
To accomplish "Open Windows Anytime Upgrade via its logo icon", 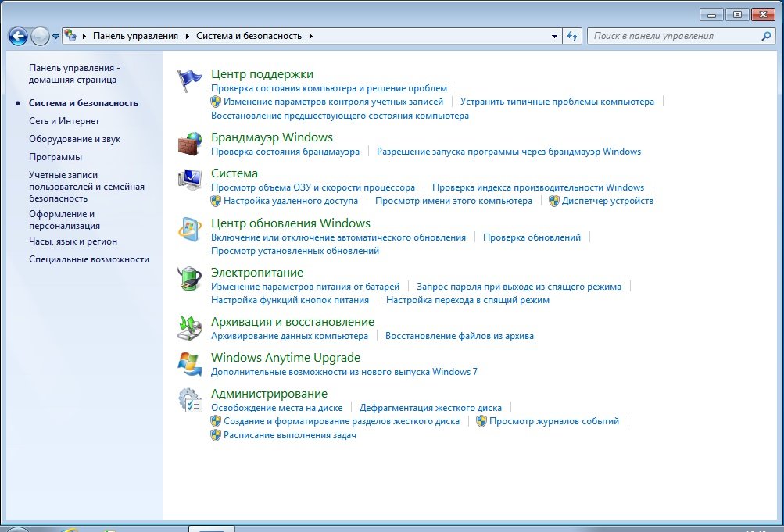I will click(190, 362).
